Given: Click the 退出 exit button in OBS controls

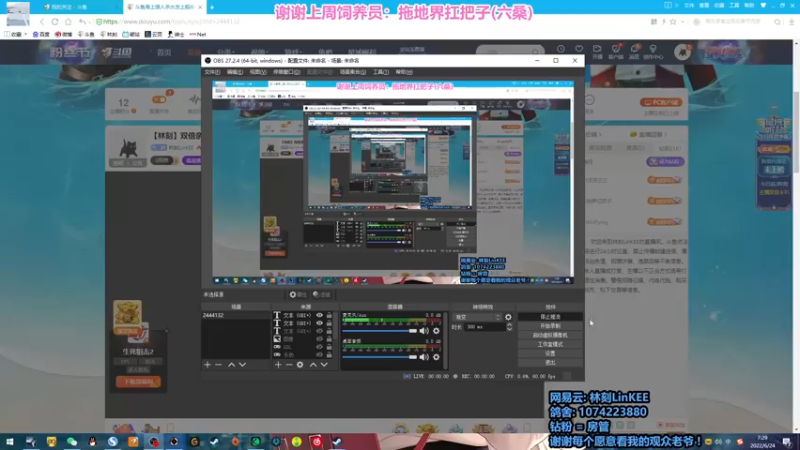Looking at the screenshot, I should click(550, 363).
